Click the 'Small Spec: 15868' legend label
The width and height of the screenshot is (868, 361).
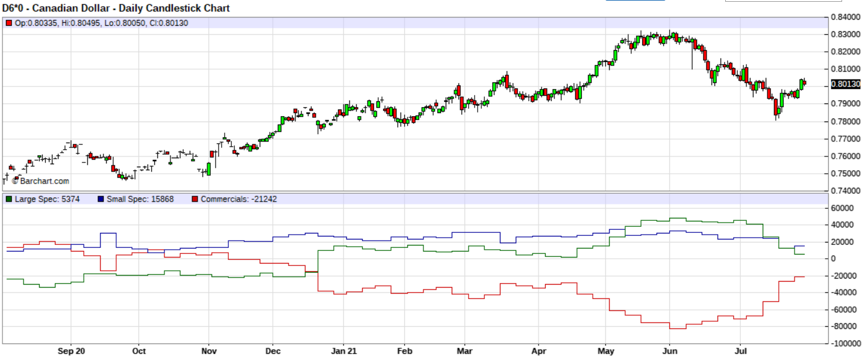click(x=140, y=199)
